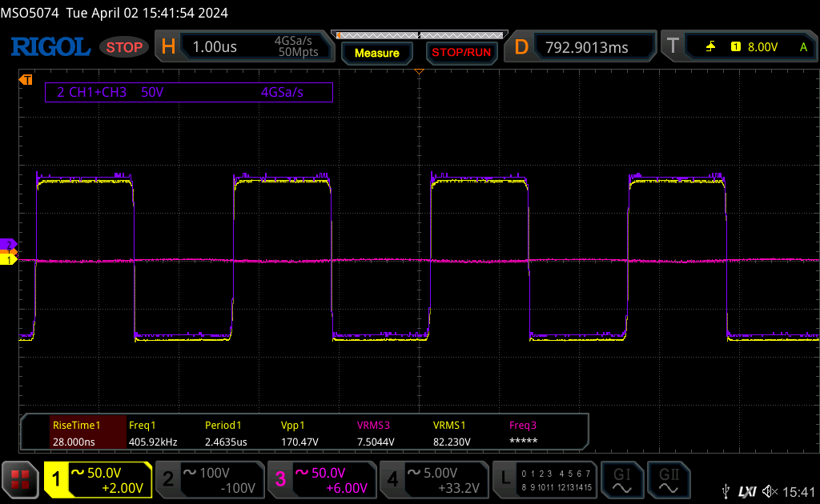Select the Freq3 measurement
The width and height of the screenshot is (820, 504).
coord(524,433)
